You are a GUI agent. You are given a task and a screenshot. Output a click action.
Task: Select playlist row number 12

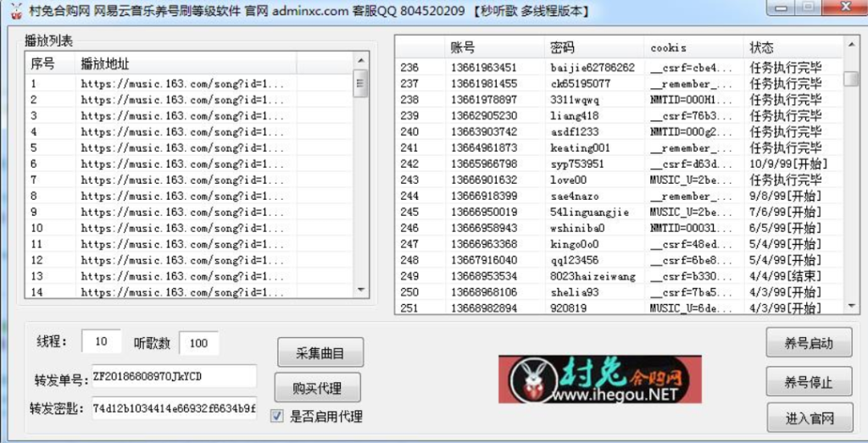(x=189, y=261)
